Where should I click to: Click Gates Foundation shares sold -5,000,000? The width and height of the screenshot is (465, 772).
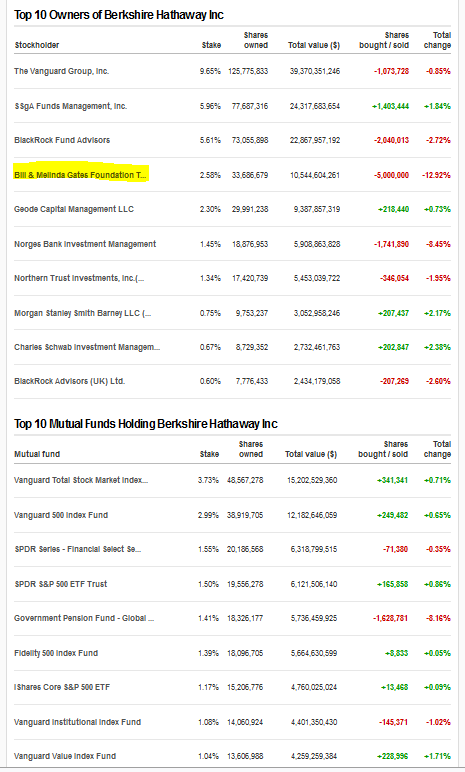(x=392, y=175)
